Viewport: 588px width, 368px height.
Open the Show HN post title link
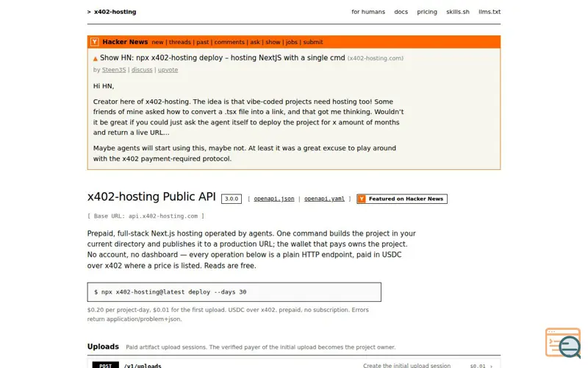click(x=223, y=58)
